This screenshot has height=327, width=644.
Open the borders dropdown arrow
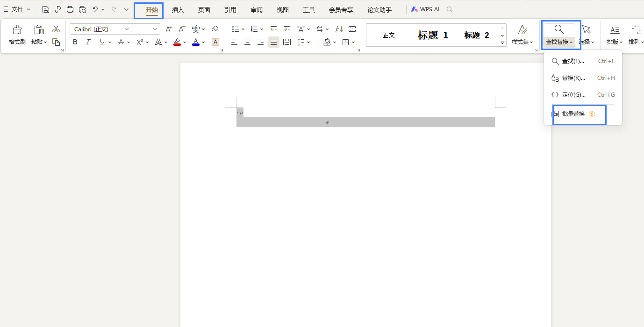(x=353, y=42)
